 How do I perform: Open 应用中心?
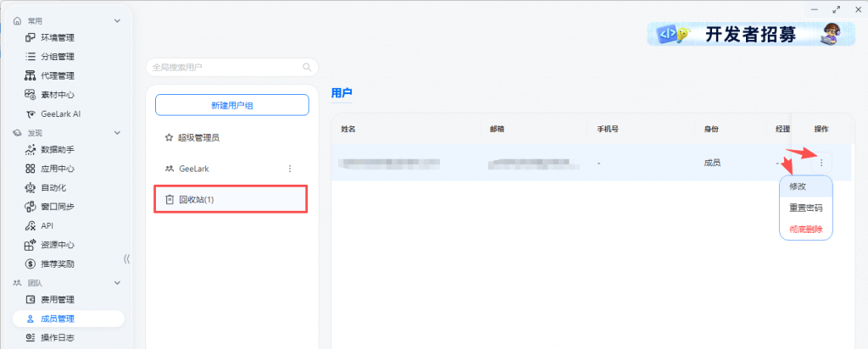[x=58, y=169]
